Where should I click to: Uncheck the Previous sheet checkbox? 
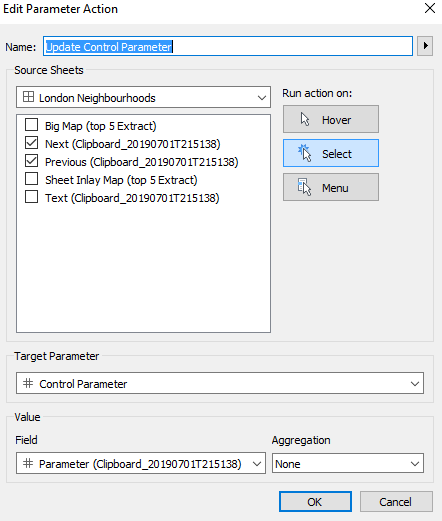click(x=31, y=161)
